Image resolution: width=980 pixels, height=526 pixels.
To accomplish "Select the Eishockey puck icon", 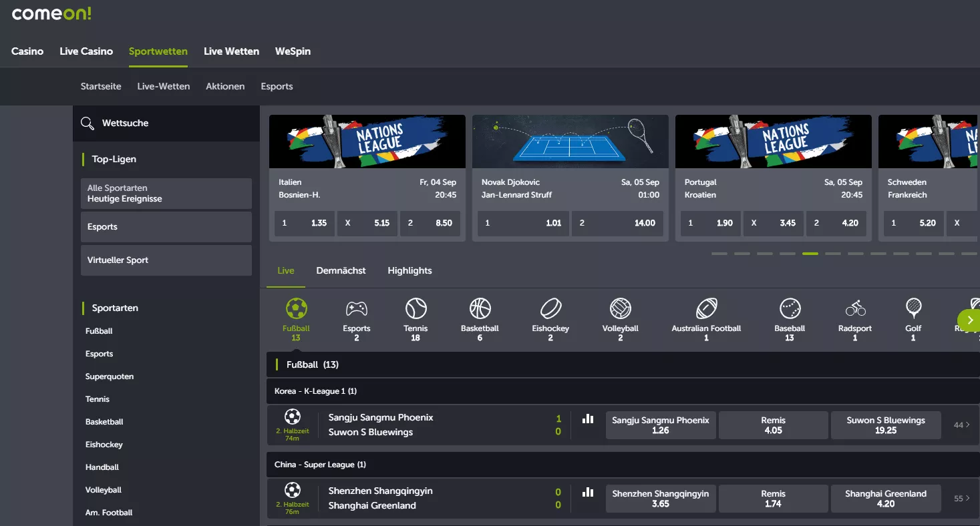I will (550, 308).
